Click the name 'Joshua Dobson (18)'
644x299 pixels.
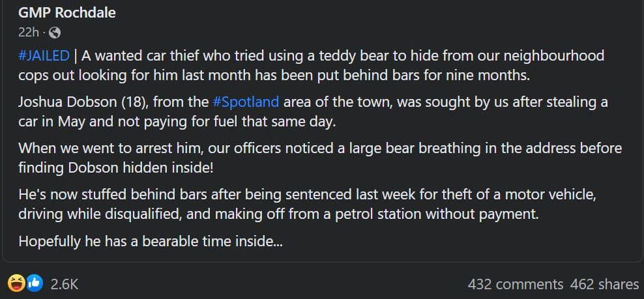tap(83, 102)
